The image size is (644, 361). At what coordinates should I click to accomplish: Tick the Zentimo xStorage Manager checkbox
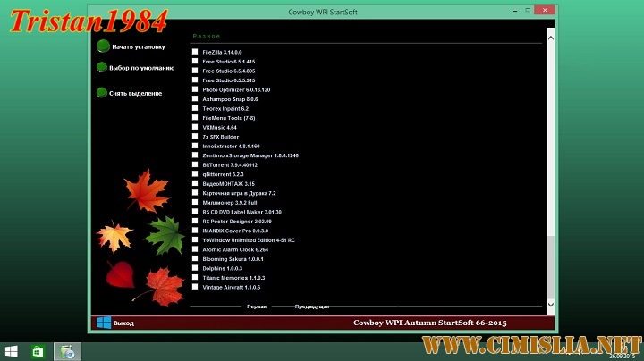click(195, 155)
